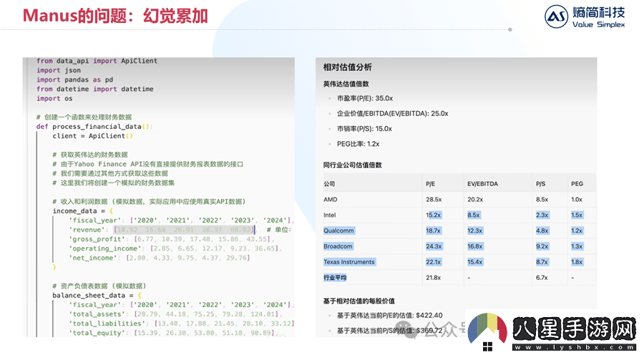
Task: Click the "行业平均" row label
Action: [x=335, y=278]
